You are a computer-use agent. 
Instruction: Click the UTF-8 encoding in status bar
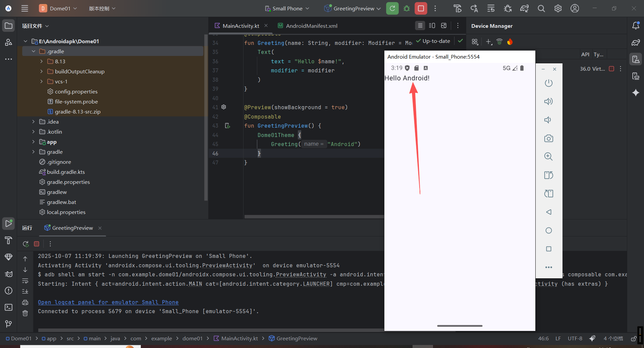[x=575, y=338]
